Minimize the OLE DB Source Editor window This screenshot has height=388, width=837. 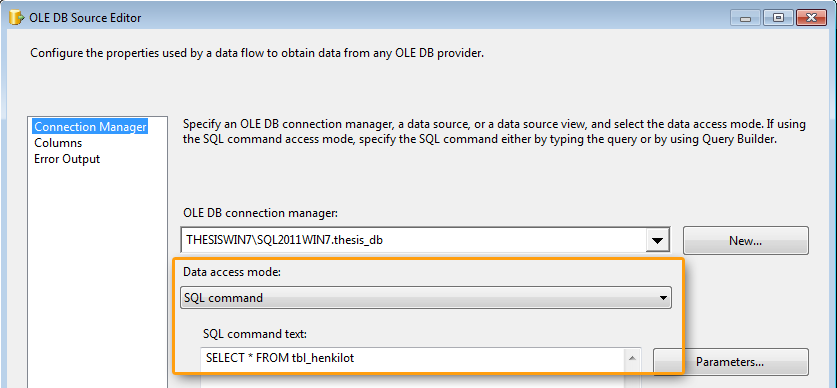745,18
